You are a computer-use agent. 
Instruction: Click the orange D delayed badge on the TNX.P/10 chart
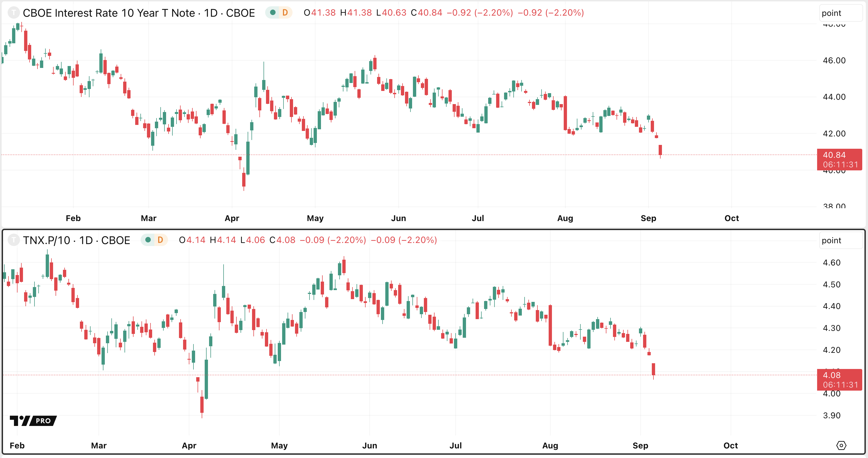click(x=160, y=240)
